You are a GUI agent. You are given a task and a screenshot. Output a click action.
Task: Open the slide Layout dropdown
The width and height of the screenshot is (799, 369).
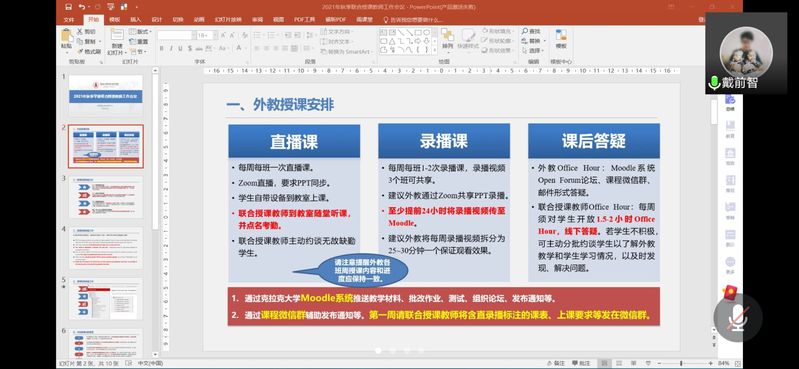(x=141, y=32)
